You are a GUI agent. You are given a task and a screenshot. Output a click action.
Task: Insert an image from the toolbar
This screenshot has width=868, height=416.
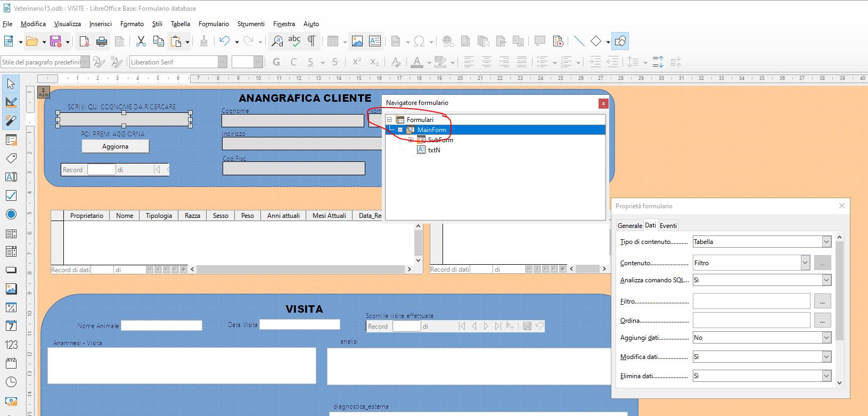357,41
